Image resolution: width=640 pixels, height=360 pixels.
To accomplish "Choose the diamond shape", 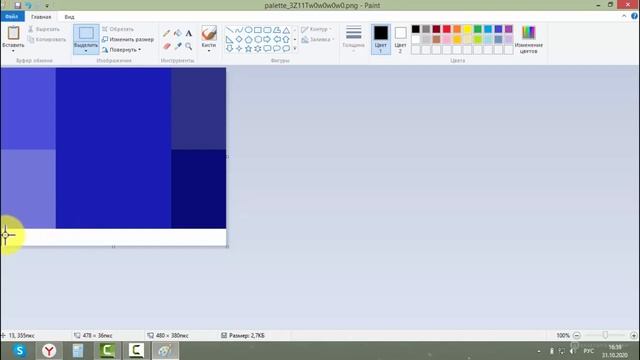I will tap(239, 39).
